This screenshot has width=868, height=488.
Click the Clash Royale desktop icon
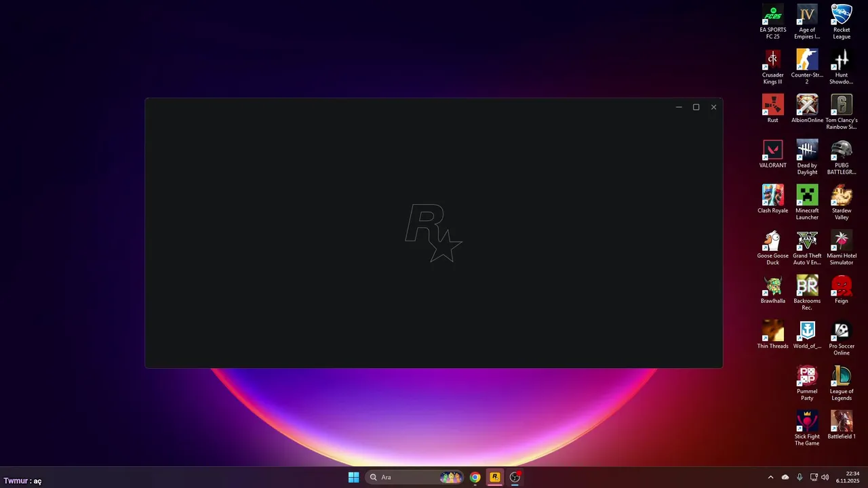tap(772, 199)
